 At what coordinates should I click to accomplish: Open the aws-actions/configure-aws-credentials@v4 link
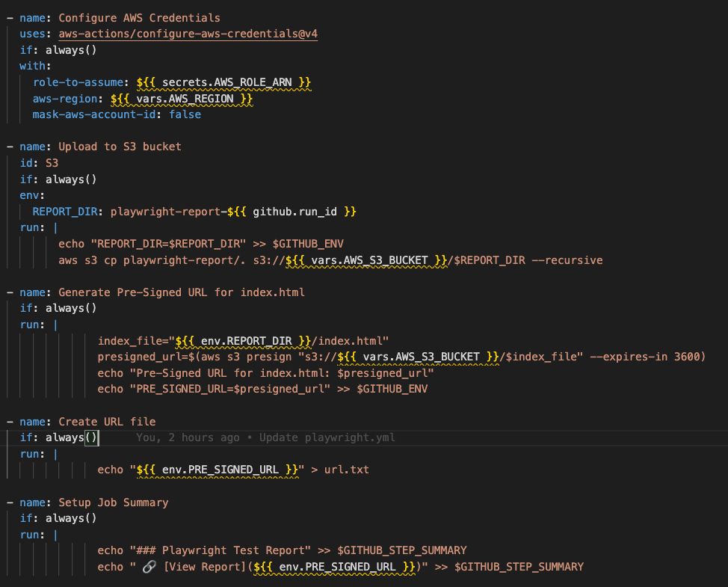tap(188, 34)
